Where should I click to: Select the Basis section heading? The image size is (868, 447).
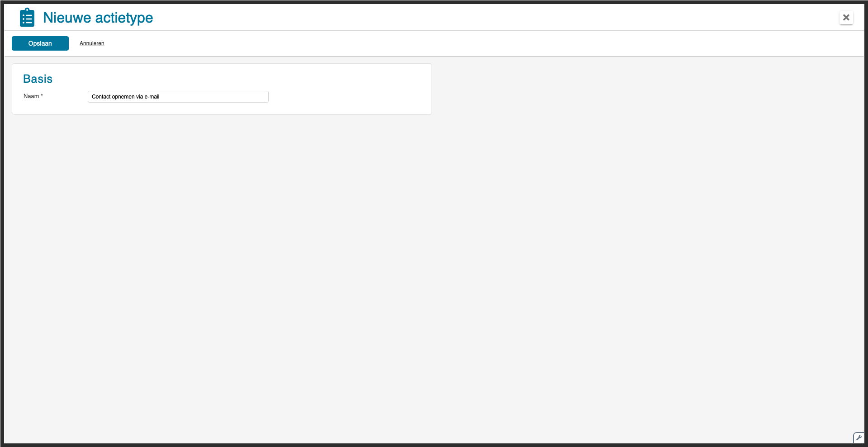(x=38, y=79)
